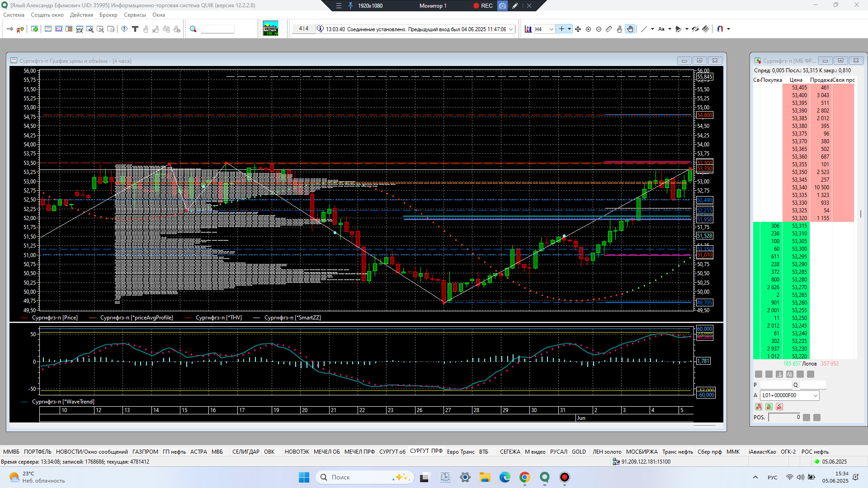This screenshot has height=488, width=868.
Task: Toggle the hand pan chart mode
Action: click(630, 29)
